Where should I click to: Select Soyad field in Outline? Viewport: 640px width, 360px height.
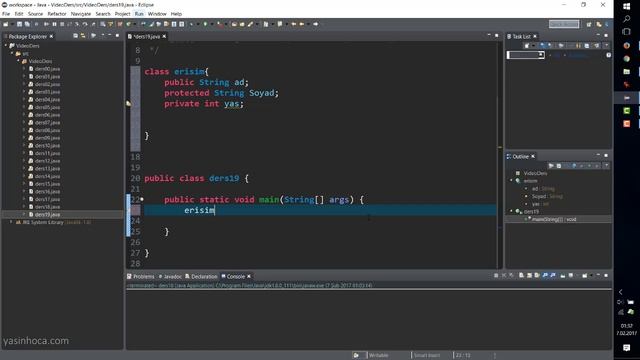click(547, 196)
